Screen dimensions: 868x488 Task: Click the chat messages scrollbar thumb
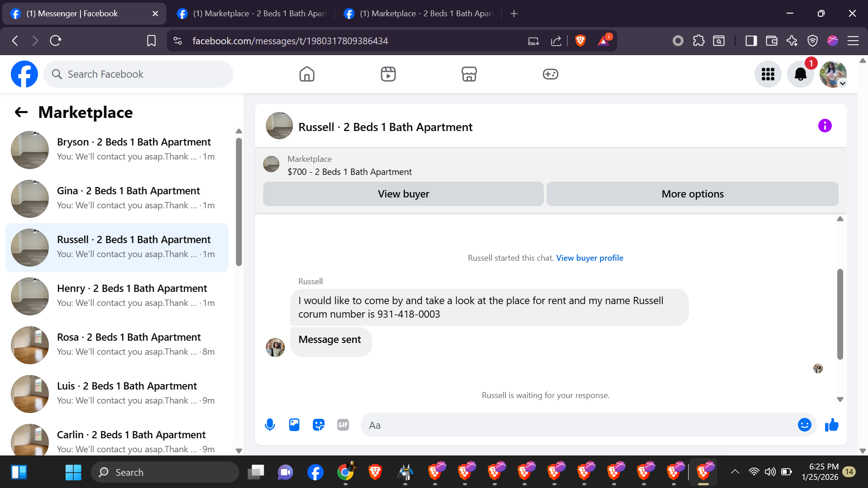[840, 314]
